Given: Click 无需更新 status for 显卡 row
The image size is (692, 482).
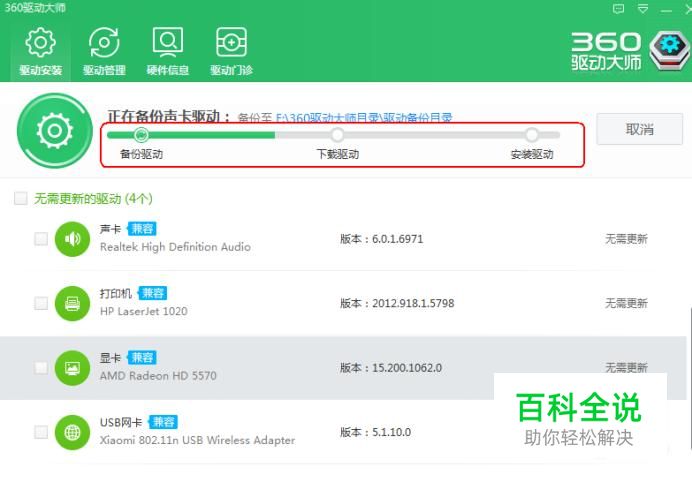Looking at the screenshot, I should 626,368.
